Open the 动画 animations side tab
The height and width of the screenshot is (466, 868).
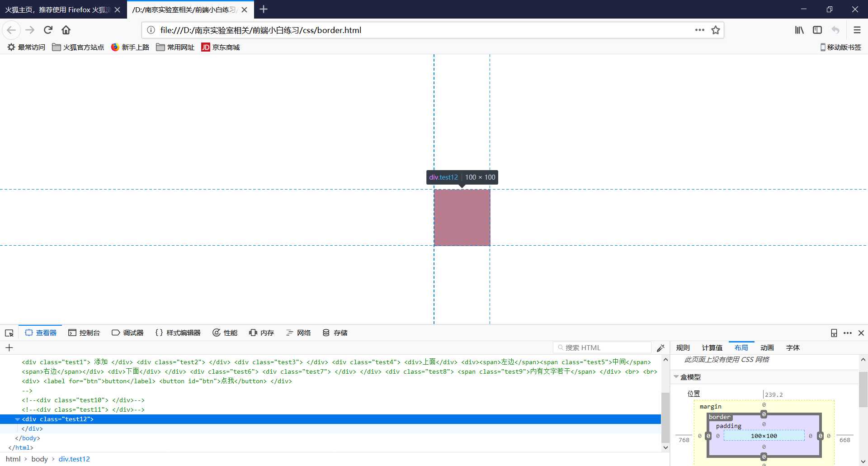(767, 347)
